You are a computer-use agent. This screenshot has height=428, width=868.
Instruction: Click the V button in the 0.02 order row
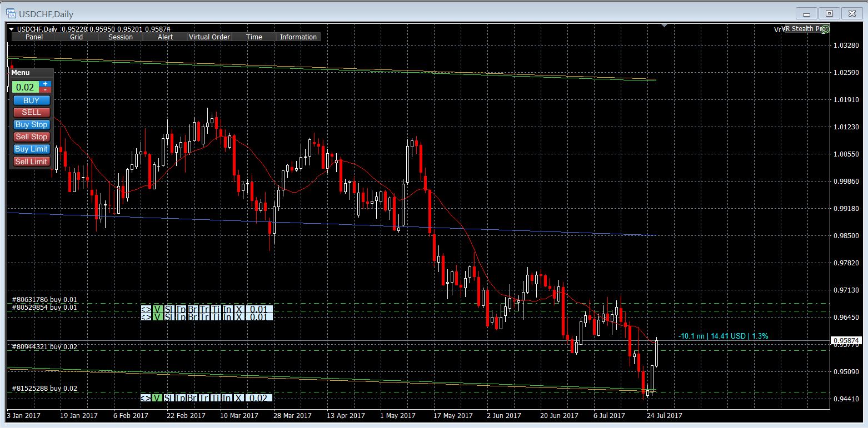coord(157,398)
